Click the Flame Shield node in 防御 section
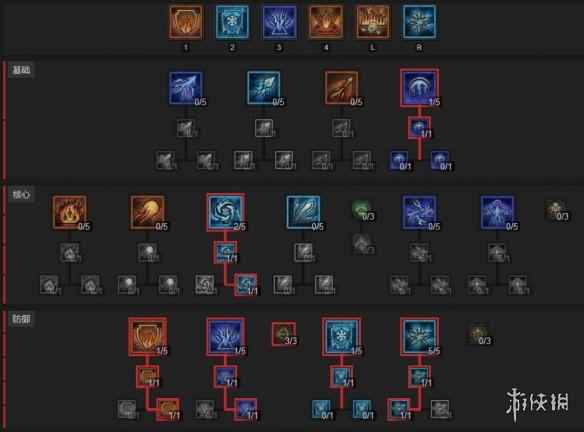 point(147,337)
